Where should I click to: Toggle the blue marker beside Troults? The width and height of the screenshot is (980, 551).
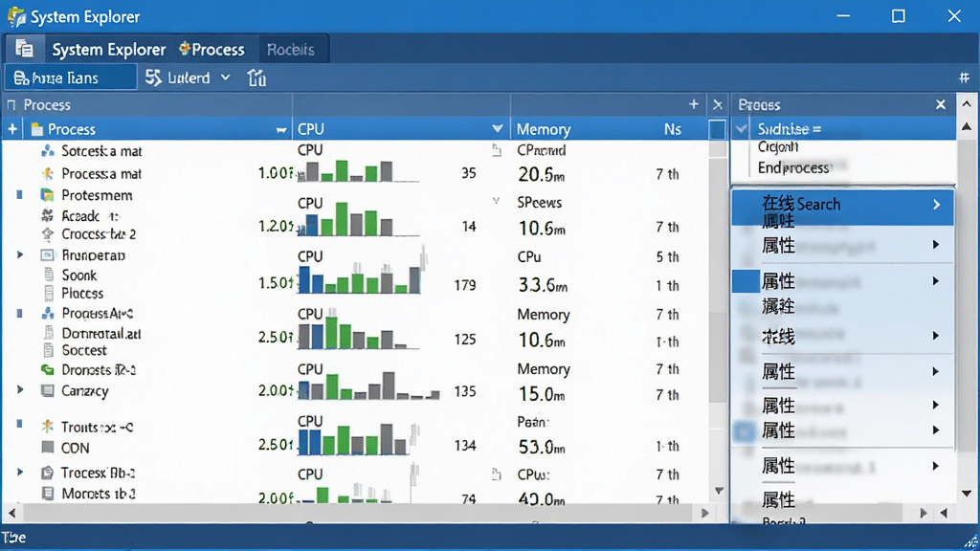(x=19, y=424)
